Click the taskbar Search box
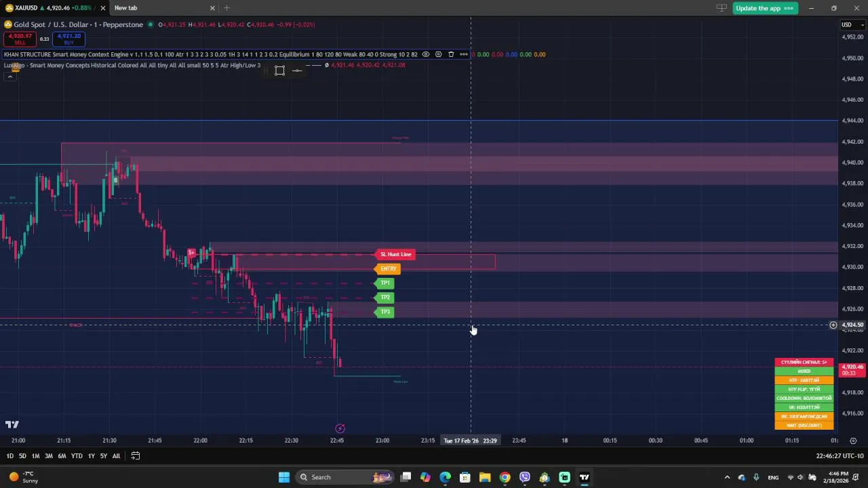The width and height of the screenshot is (868, 488). click(x=346, y=477)
